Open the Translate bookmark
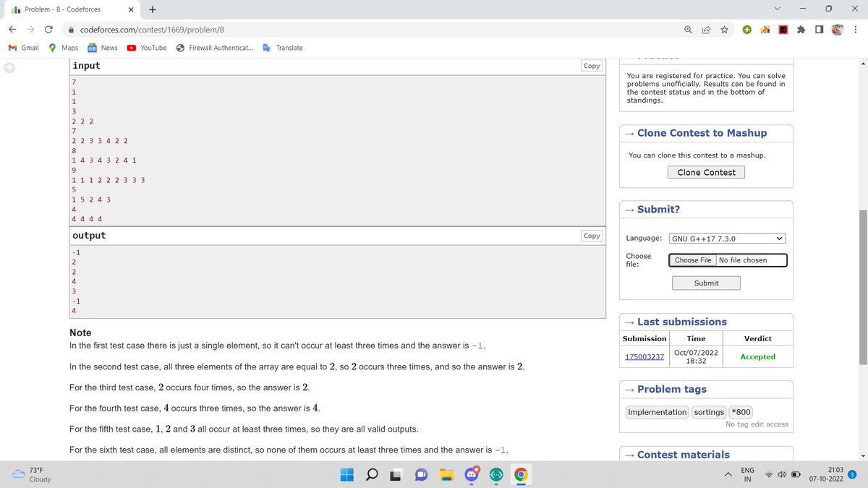This screenshot has width=868, height=488. (x=283, y=48)
